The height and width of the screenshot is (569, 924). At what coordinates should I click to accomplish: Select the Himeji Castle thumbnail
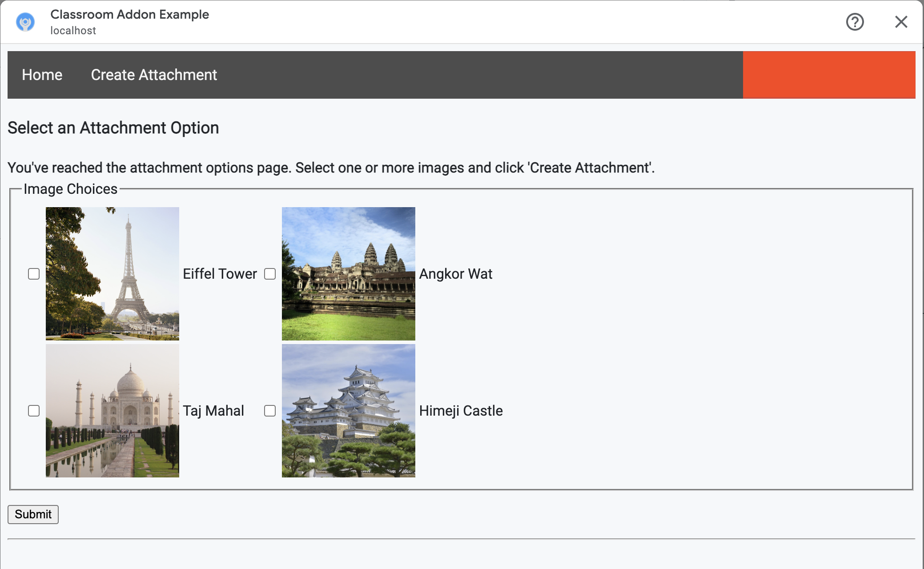click(x=349, y=411)
